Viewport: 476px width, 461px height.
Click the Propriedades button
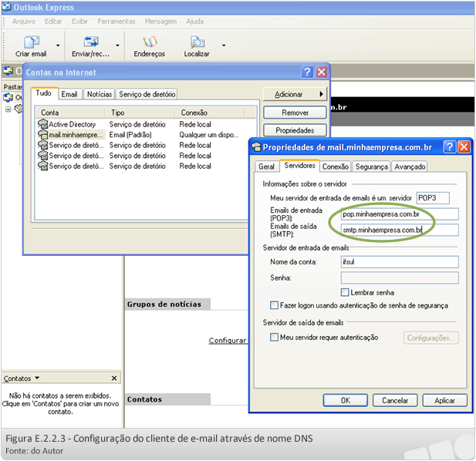(295, 130)
